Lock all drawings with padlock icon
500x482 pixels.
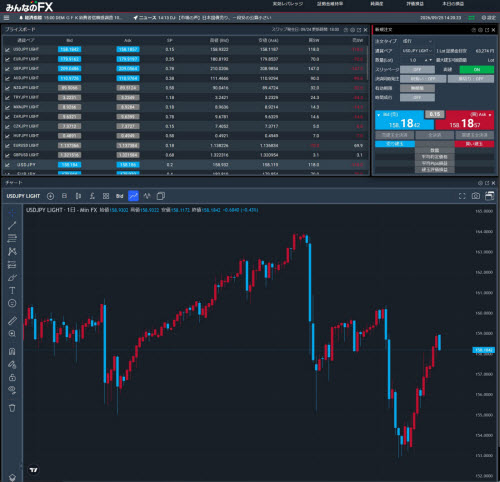pos(12,377)
